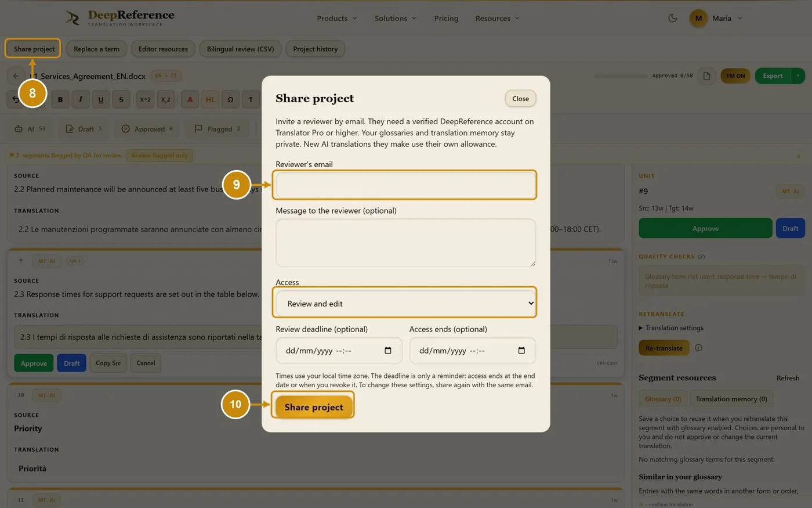The image size is (812, 508).
Task: Apply HL highlight formatting
Action: [210, 99]
